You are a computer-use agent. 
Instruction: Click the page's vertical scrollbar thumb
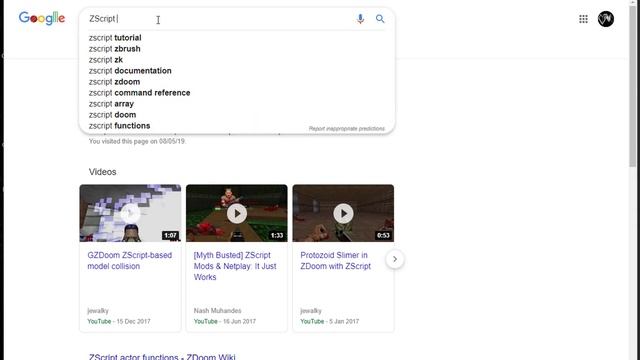(x=633, y=85)
